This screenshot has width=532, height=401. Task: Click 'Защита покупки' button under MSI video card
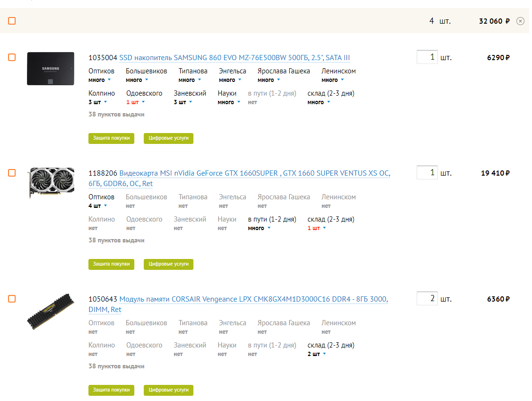click(111, 264)
